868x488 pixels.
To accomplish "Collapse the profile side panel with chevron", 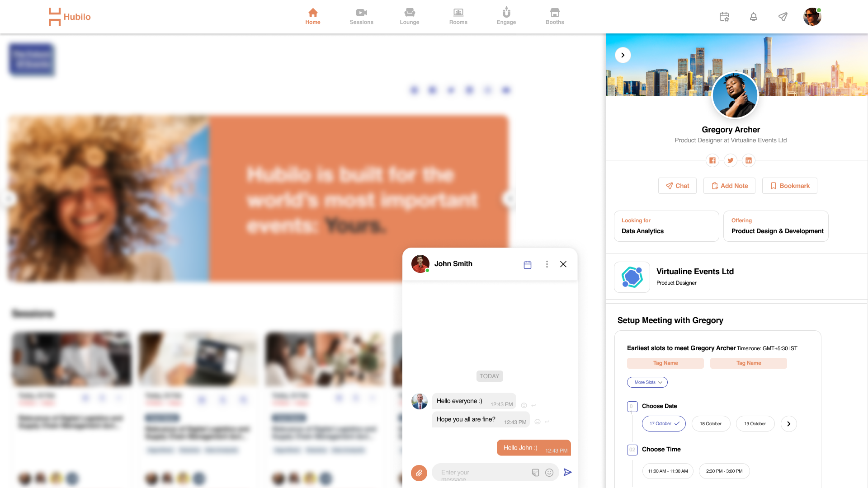I will 623,55.
